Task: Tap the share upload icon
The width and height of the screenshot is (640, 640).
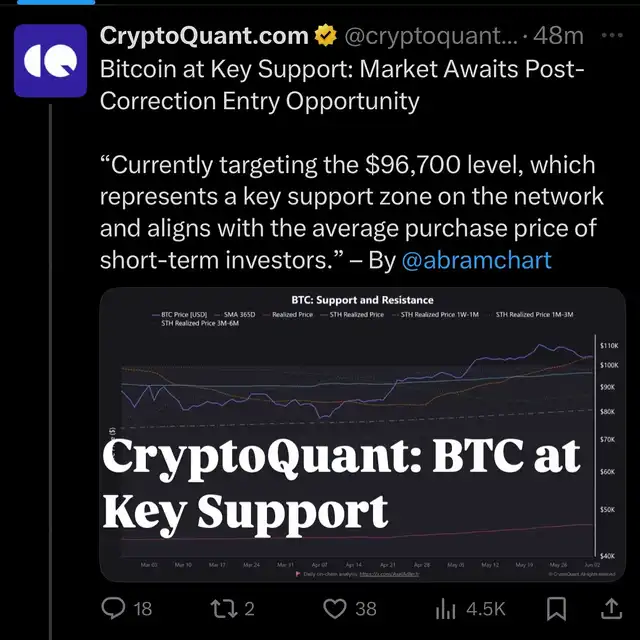Action: pyautogui.click(x=609, y=607)
